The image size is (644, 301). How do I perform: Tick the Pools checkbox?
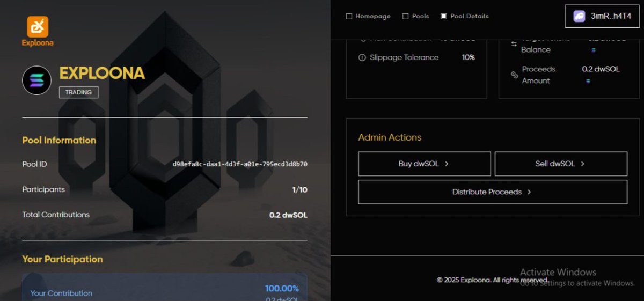coord(405,16)
